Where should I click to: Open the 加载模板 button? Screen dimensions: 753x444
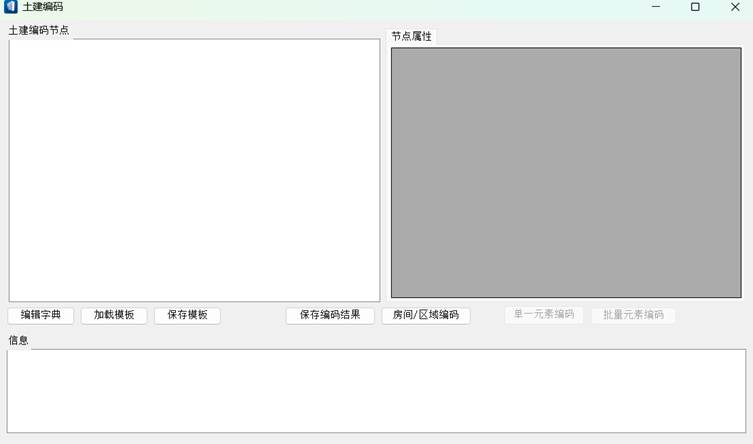(114, 315)
